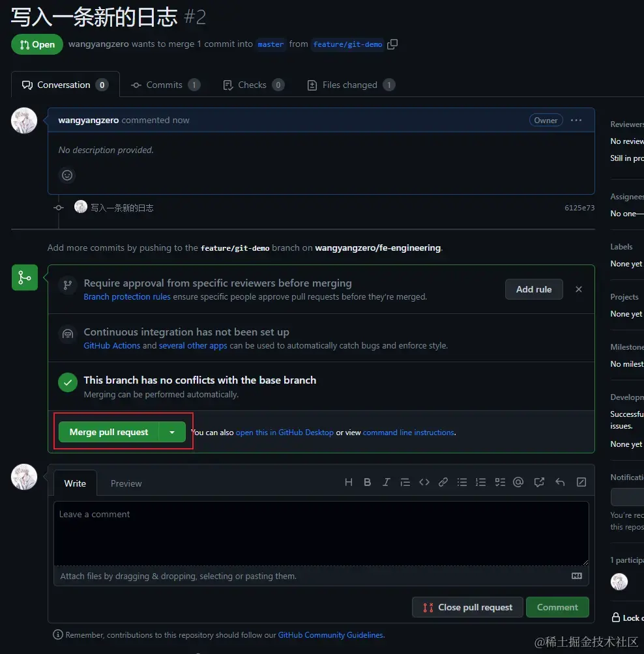Copy the feature/git-demo branch name icon

click(x=392, y=44)
